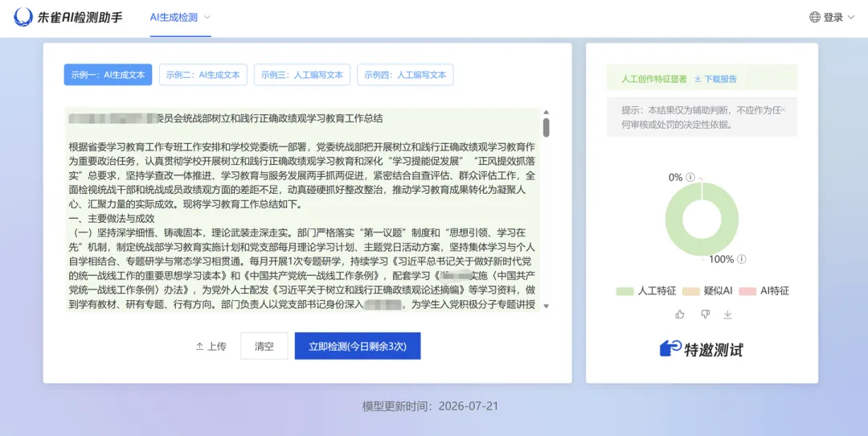The width and height of the screenshot is (868, 436).
Task: Click the 登录 login link
Action: tap(833, 17)
